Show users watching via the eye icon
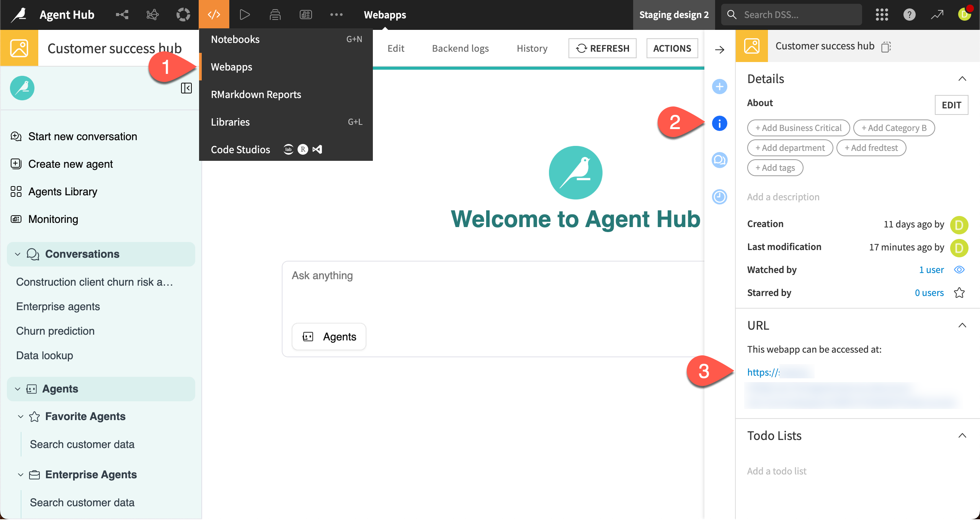This screenshot has width=980, height=520. coord(960,270)
